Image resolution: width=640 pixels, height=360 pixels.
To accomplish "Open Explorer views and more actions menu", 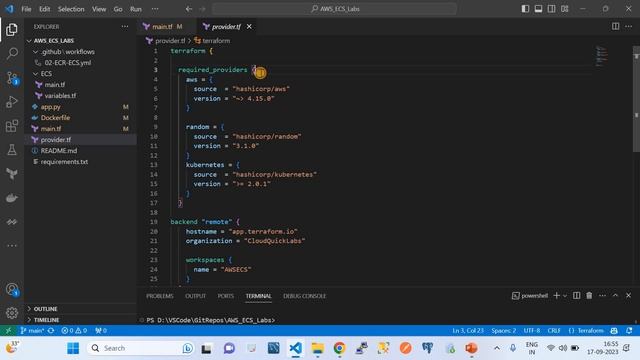I will (124, 27).
